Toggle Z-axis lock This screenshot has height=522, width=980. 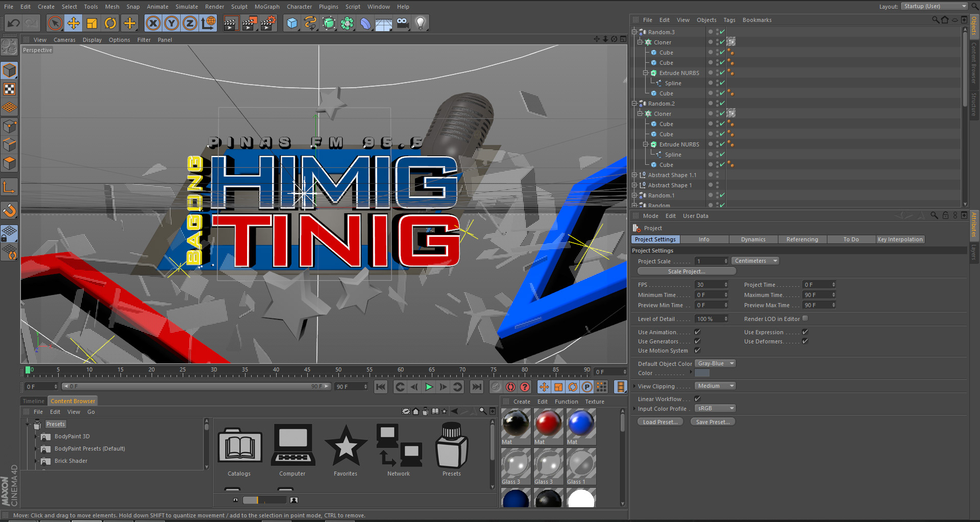coord(190,23)
